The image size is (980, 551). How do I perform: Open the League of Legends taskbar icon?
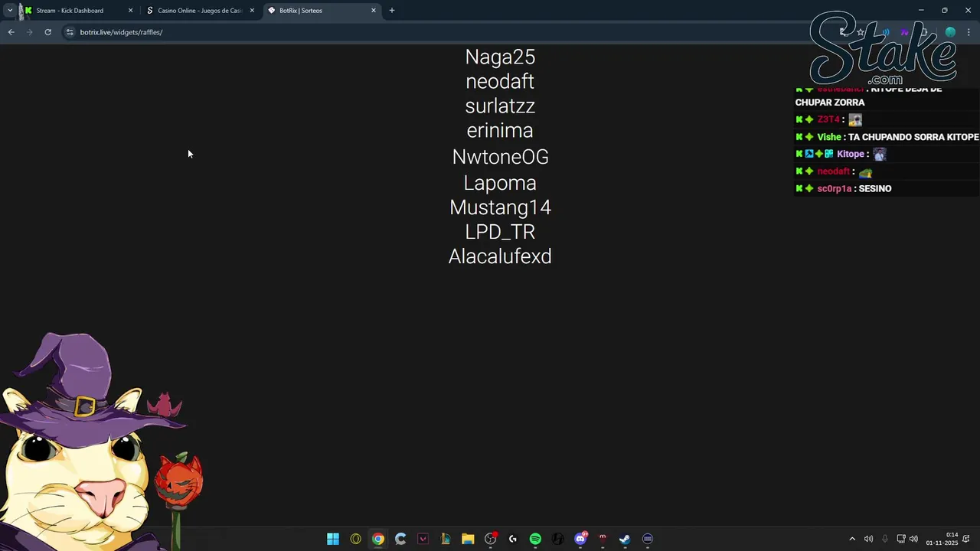(x=446, y=539)
